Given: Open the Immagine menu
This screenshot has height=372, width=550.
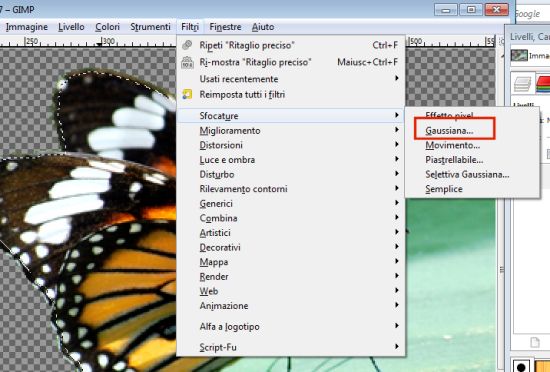Looking at the screenshot, I should tap(27, 27).
